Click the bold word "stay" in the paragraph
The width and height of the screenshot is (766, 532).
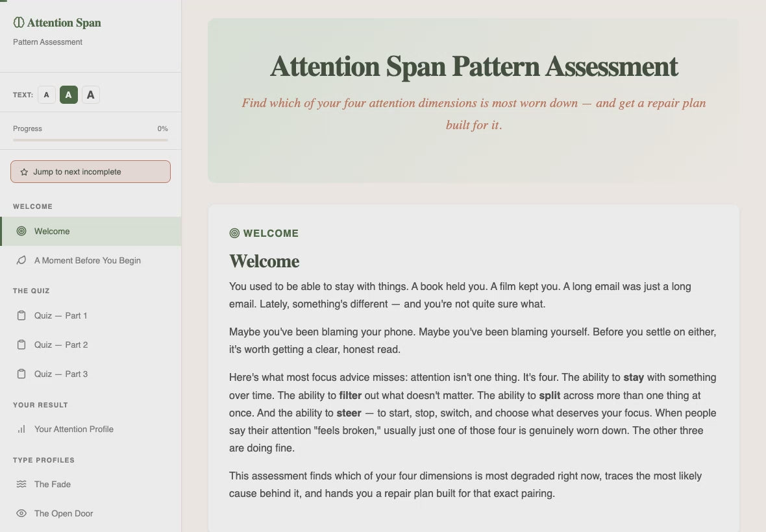(x=634, y=378)
